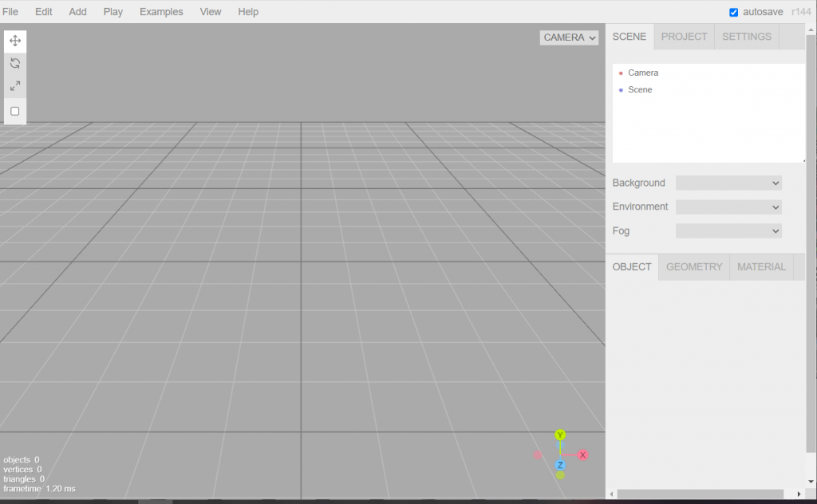The width and height of the screenshot is (817, 504).
Task: Click the negative X axis gizmo dot
Action: coord(538,455)
